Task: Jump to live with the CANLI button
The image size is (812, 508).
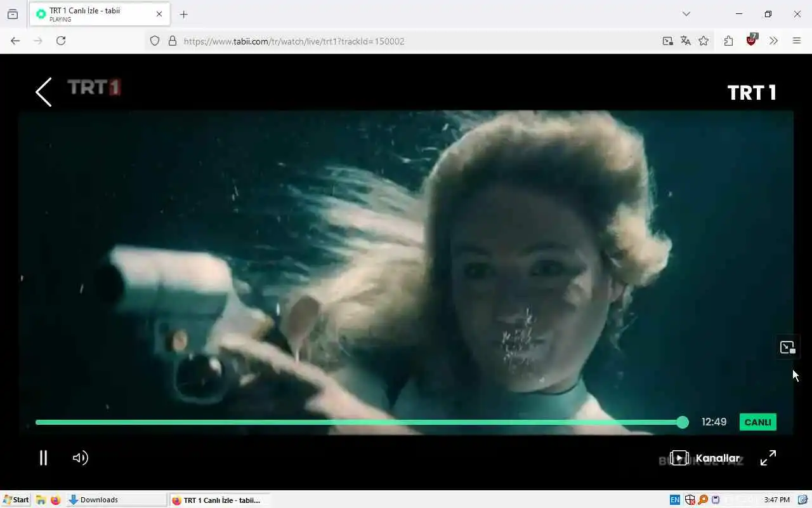Action: pyautogui.click(x=758, y=422)
